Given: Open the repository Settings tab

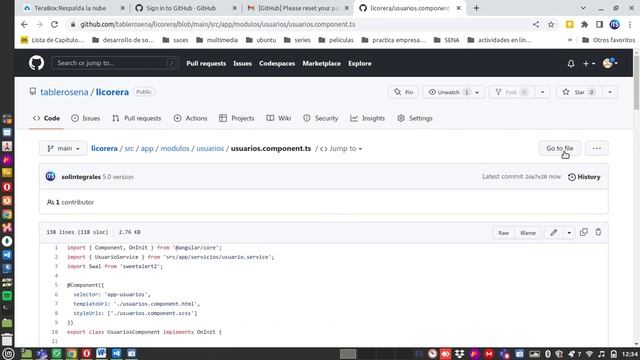Looking at the screenshot, I should (x=415, y=118).
